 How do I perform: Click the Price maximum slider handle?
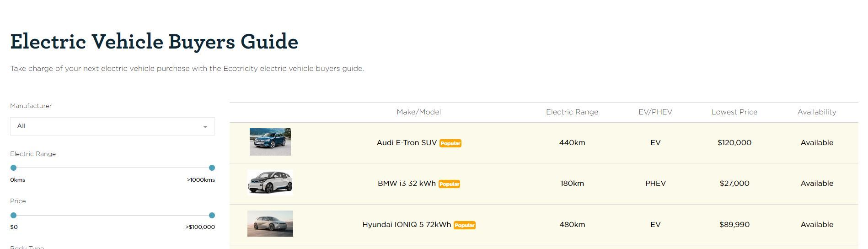click(212, 215)
